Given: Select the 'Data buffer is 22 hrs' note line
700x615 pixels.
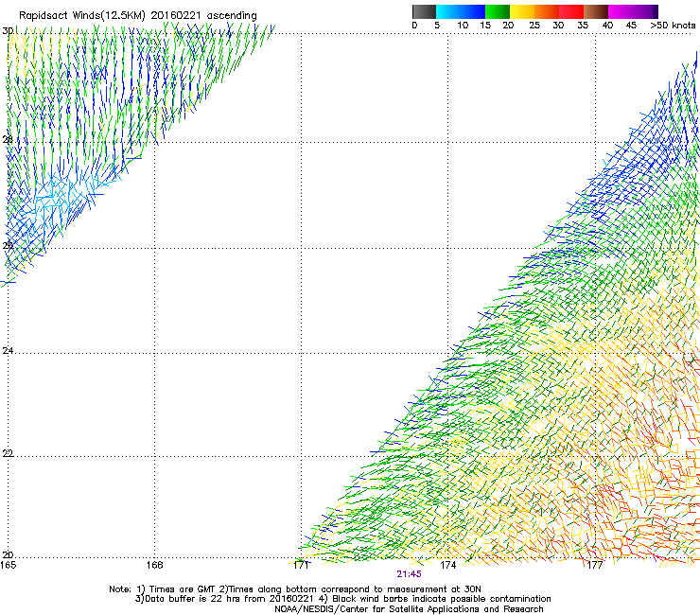Looking at the screenshot, I should (x=342, y=599).
